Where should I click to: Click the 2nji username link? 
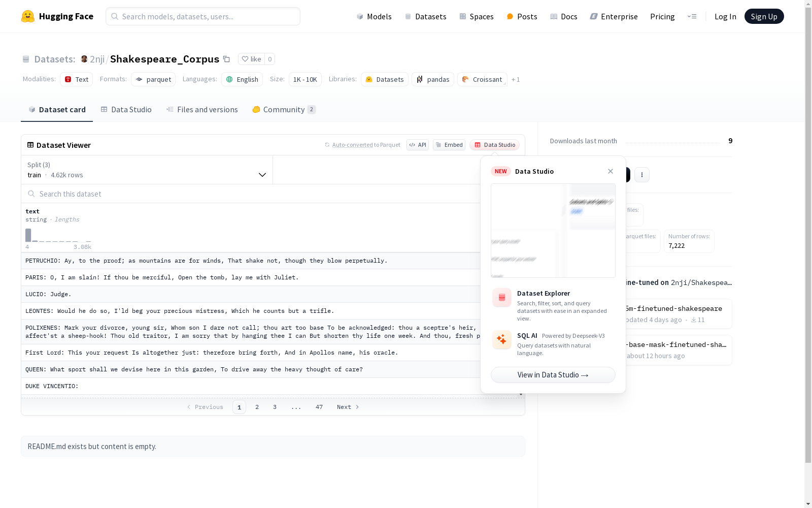tap(97, 59)
